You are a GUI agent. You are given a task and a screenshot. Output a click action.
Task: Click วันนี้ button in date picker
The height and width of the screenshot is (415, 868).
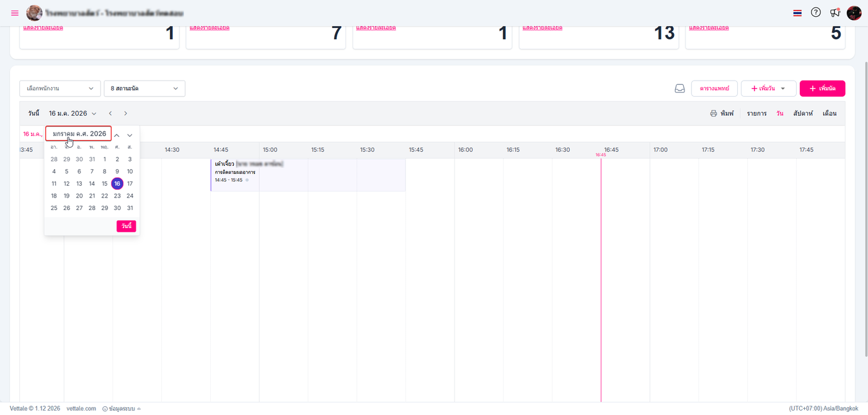point(126,226)
